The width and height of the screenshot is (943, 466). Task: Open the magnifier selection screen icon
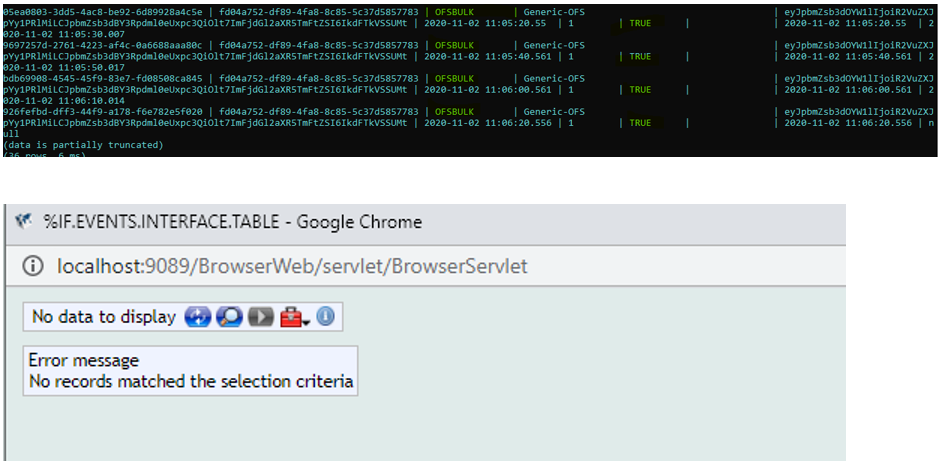click(229, 317)
